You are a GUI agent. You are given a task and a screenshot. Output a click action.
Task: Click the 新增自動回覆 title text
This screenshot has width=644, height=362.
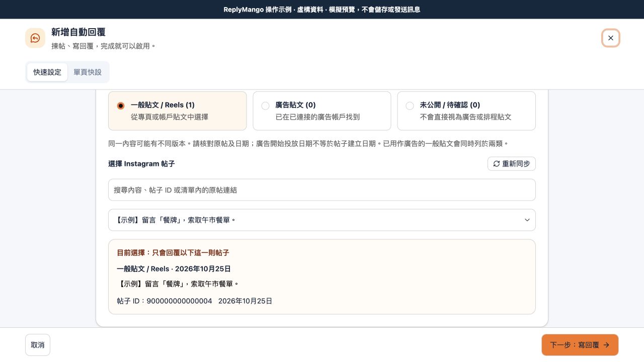(78, 32)
